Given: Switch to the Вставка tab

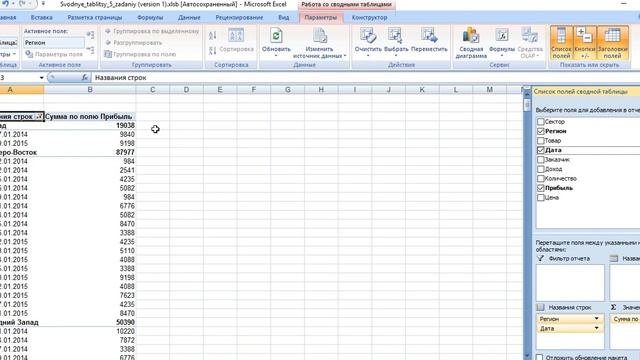Looking at the screenshot, I should tap(42, 18).
